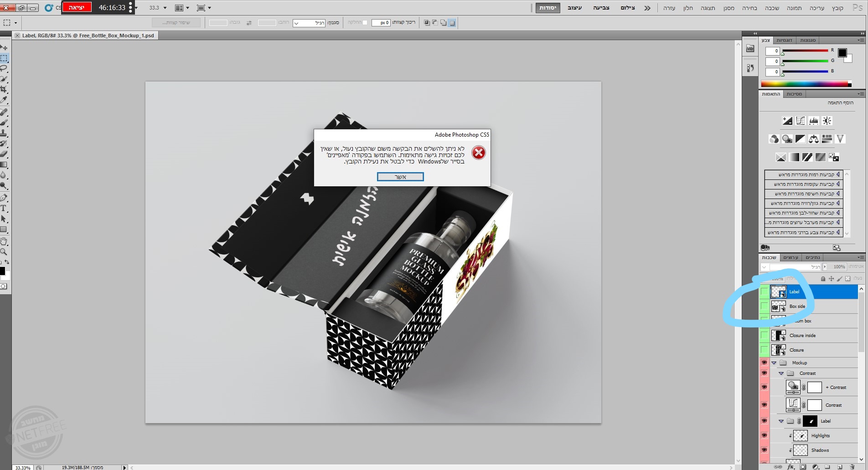
Task: Click the red יציאה exit button
Action: (77, 7)
